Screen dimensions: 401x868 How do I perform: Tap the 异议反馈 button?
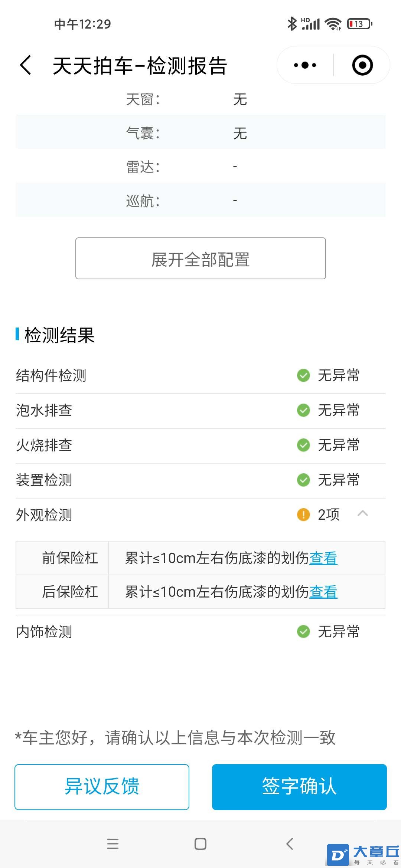point(102,787)
